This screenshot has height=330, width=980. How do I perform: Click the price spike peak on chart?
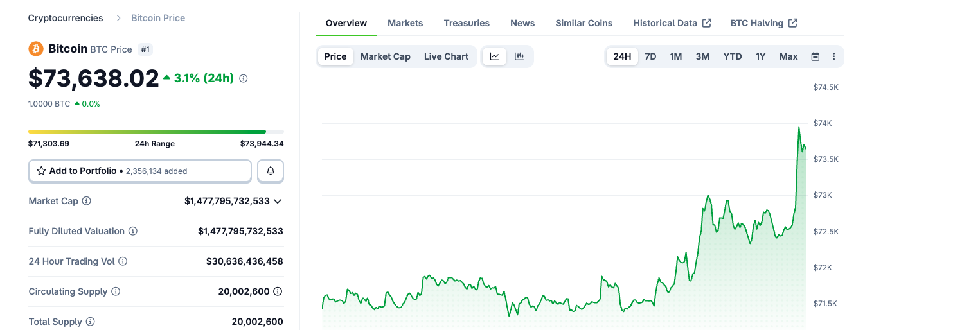point(799,128)
